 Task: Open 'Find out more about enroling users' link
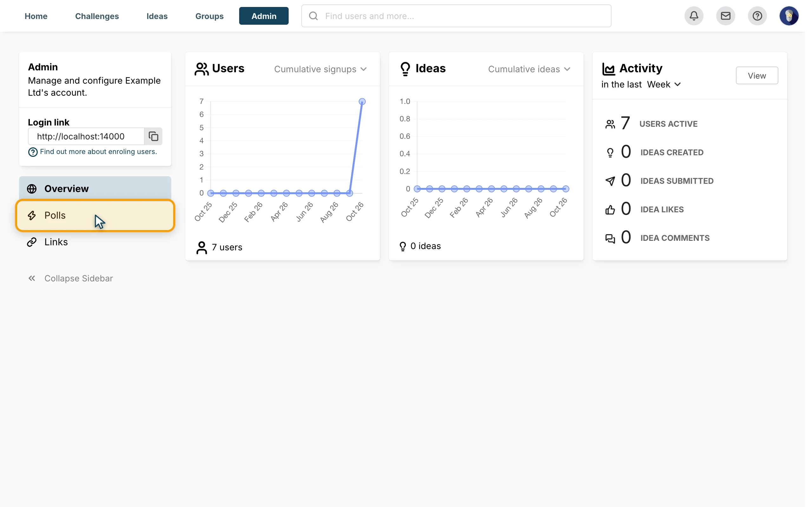98,151
